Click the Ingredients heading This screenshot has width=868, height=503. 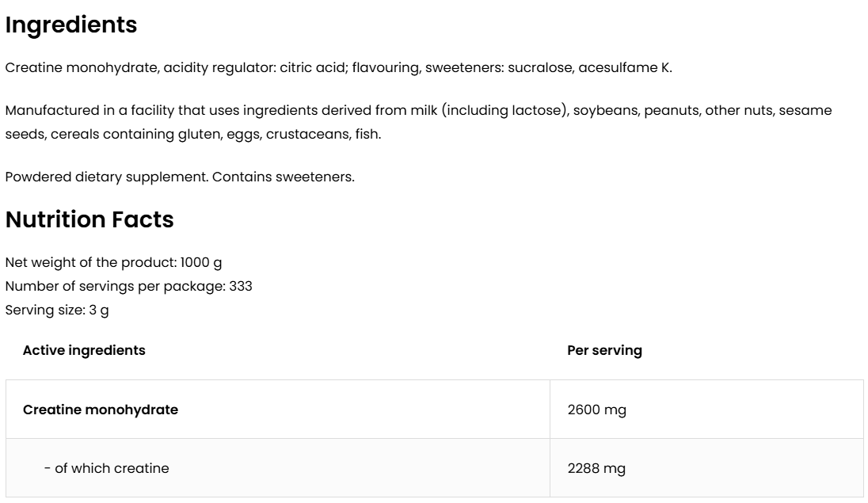(x=71, y=25)
